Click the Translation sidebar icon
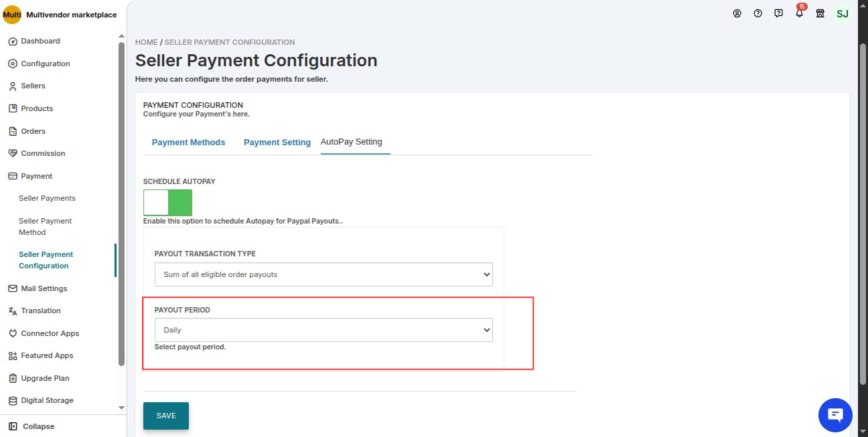This screenshot has height=437, width=868. coord(13,311)
